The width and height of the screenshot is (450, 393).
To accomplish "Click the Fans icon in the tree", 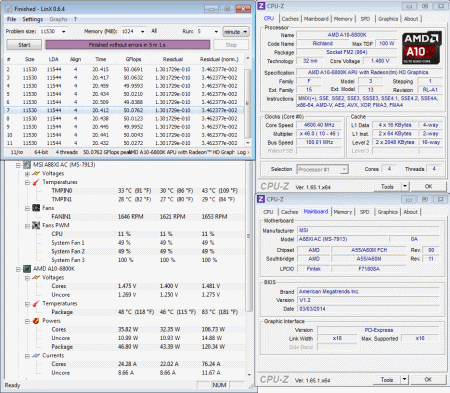I will pos(36,208).
